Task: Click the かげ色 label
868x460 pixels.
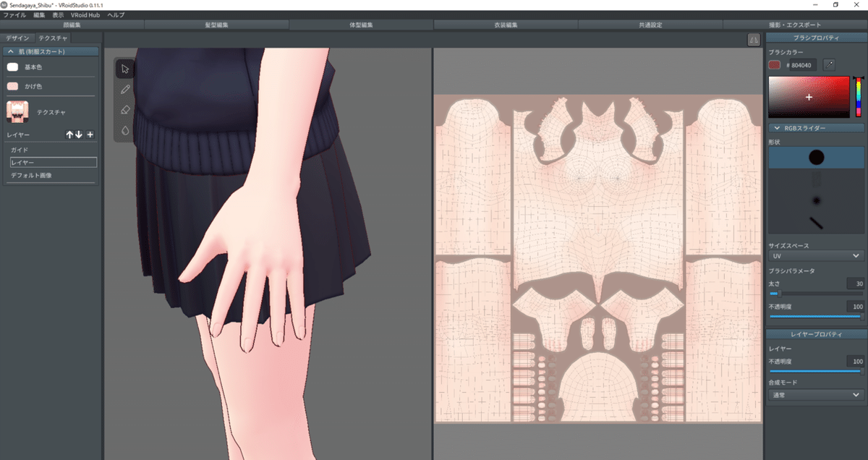Action: tap(33, 86)
